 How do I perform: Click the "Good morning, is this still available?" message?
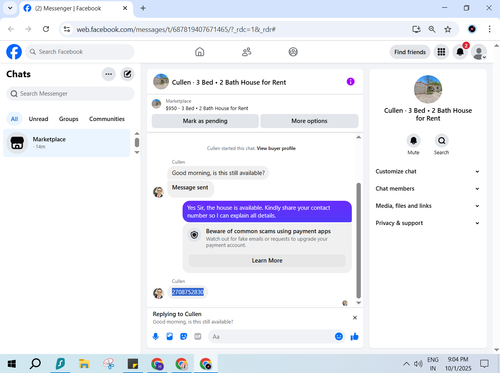click(x=218, y=173)
